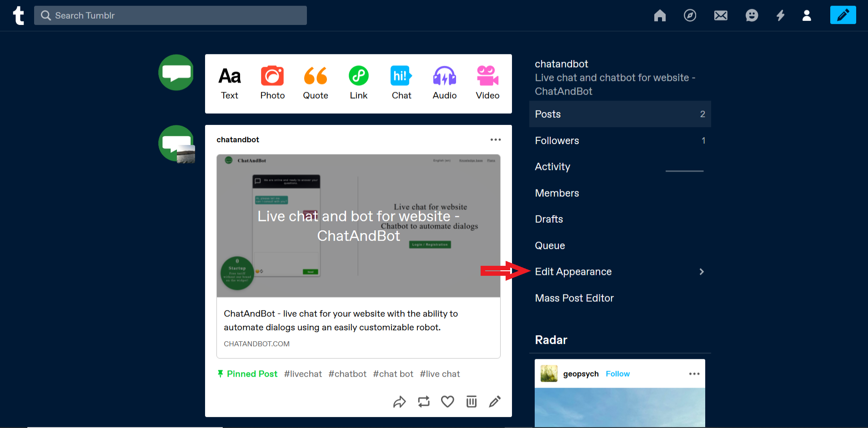Open geopsych Radar post options menu

694,374
